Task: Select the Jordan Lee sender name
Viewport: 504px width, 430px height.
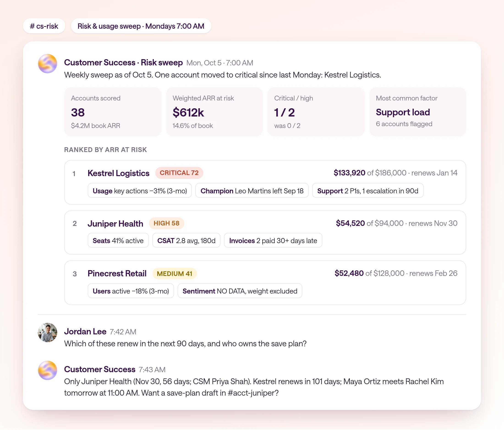Action: (85, 332)
